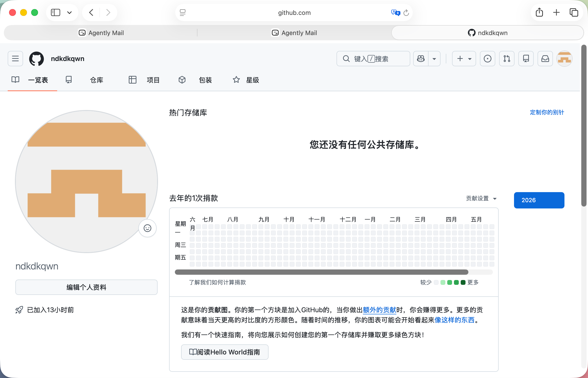Expand the 贡献设置 dropdown
Image resolution: width=588 pixels, height=378 pixels.
(x=481, y=198)
